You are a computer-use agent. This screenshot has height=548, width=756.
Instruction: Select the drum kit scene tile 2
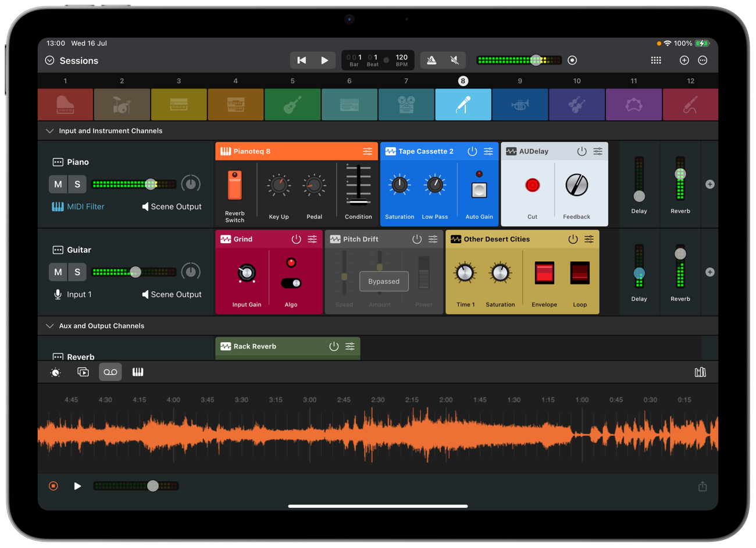122,105
